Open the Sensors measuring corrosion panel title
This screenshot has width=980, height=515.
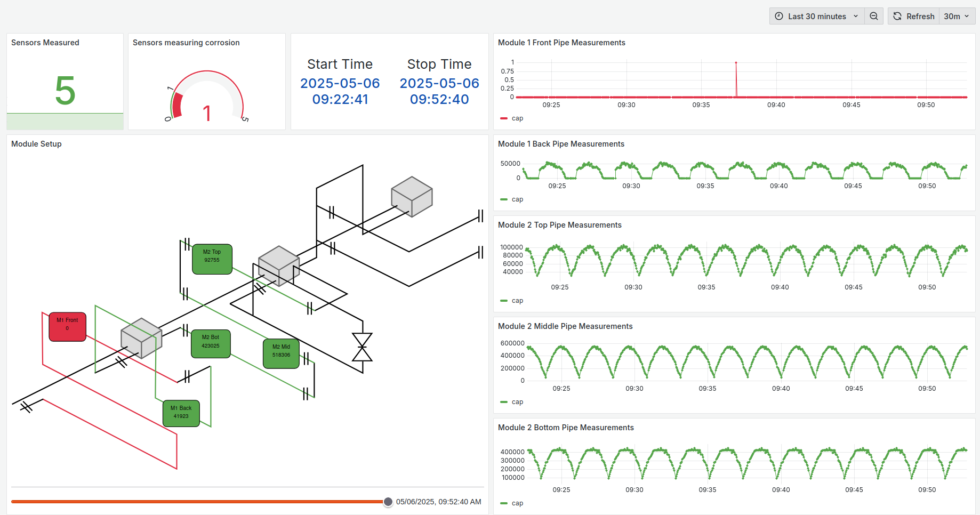(186, 43)
